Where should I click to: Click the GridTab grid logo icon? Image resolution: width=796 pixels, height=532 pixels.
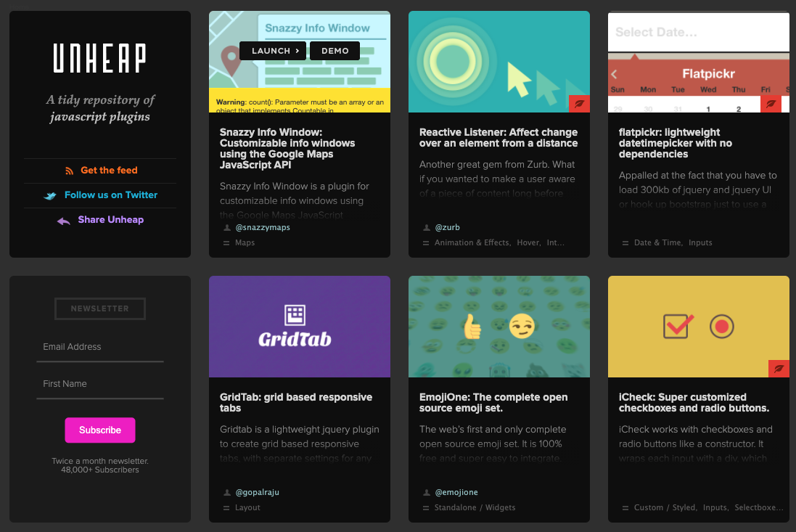(x=295, y=315)
